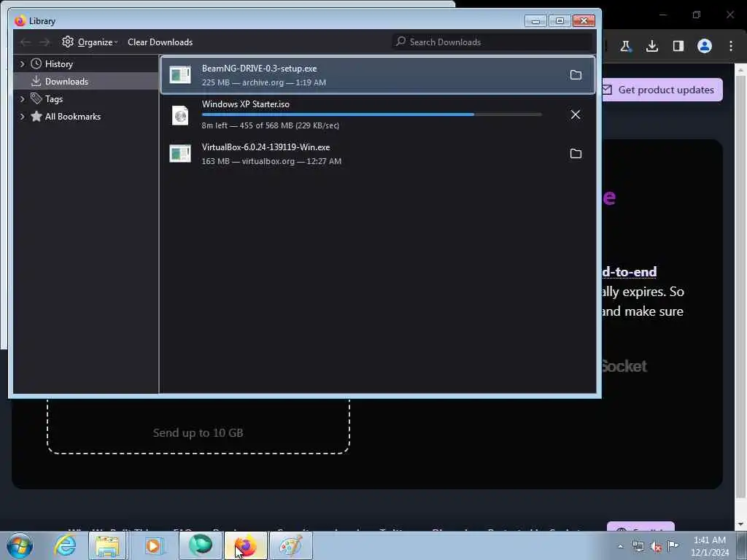Click the 8m left download status text
Screen dimensions: 747x560
click(x=270, y=125)
